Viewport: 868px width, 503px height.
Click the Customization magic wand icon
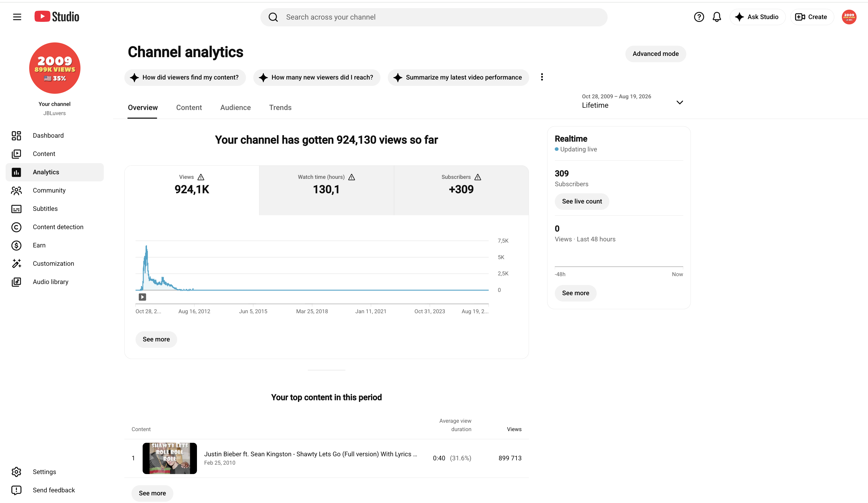(16, 263)
